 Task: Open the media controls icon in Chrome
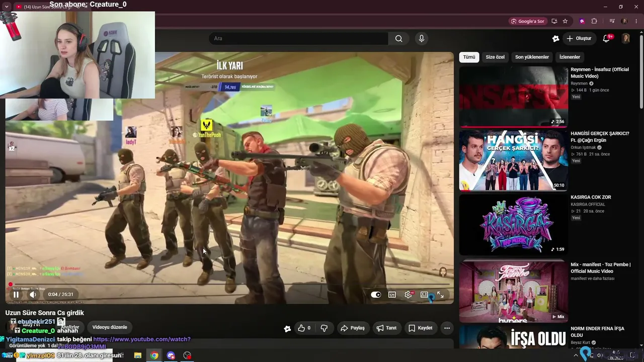coord(612,21)
